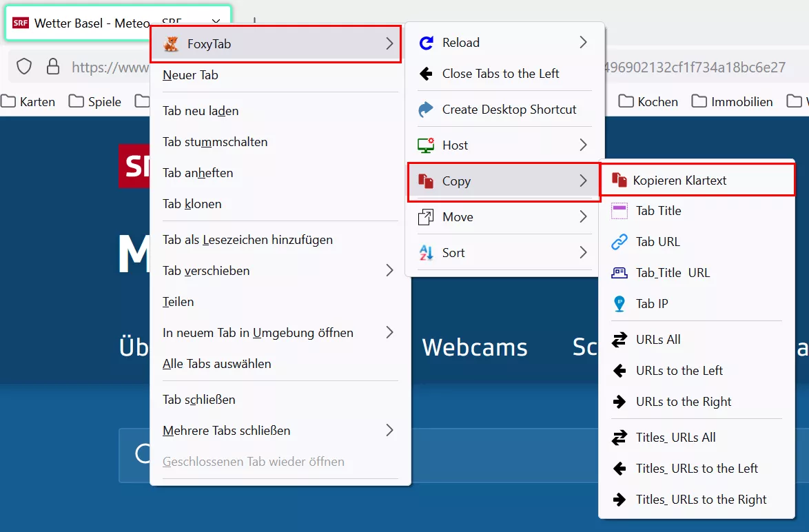Click the padlock site security icon
Image resolution: width=809 pixels, height=532 pixels.
[x=52, y=67]
